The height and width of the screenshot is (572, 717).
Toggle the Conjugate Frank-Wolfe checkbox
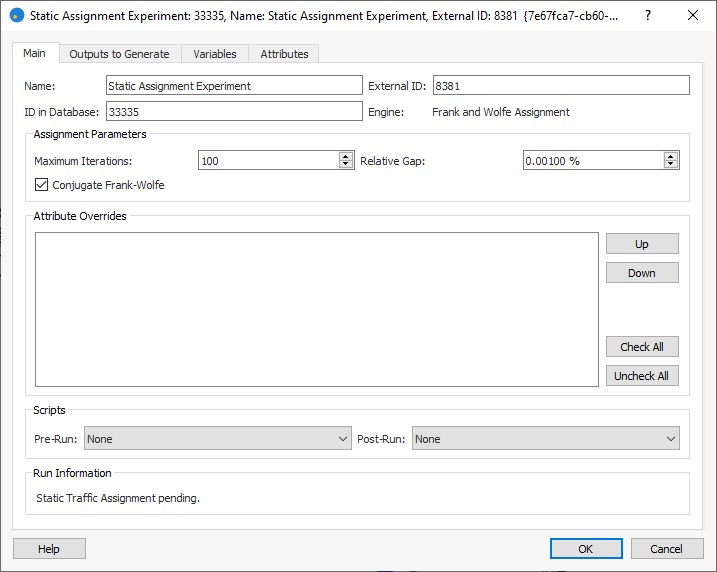tap(42, 185)
